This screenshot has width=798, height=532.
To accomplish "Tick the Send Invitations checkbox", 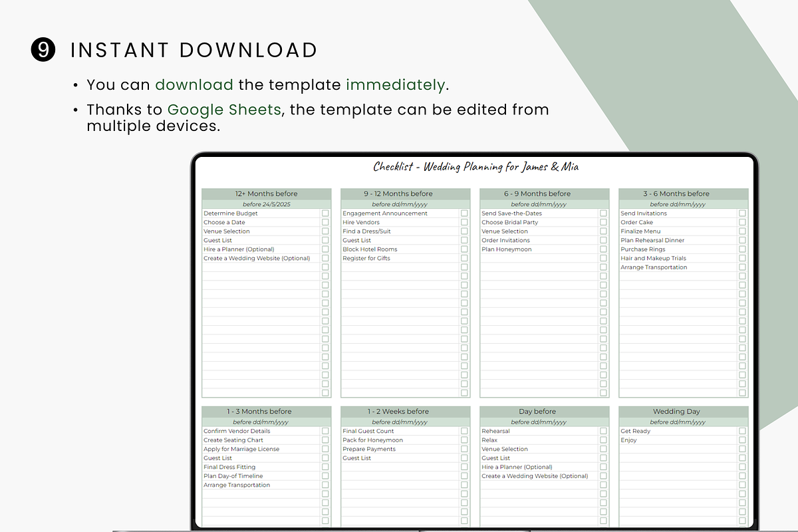I will (x=742, y=213).
